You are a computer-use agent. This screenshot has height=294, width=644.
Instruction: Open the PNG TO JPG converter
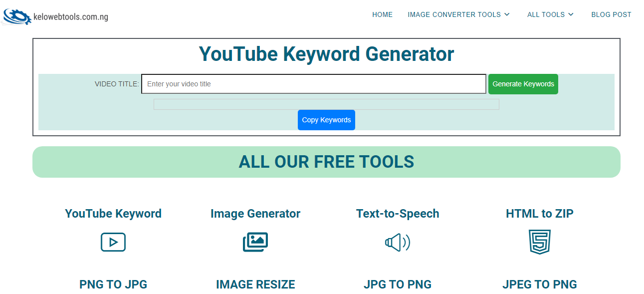[x=113, y=285]
